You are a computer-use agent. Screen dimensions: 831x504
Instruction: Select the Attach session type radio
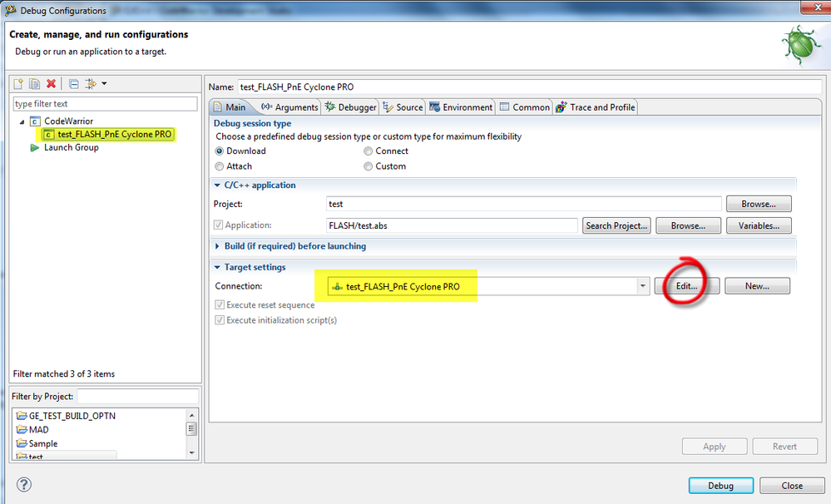pos(220,166)
